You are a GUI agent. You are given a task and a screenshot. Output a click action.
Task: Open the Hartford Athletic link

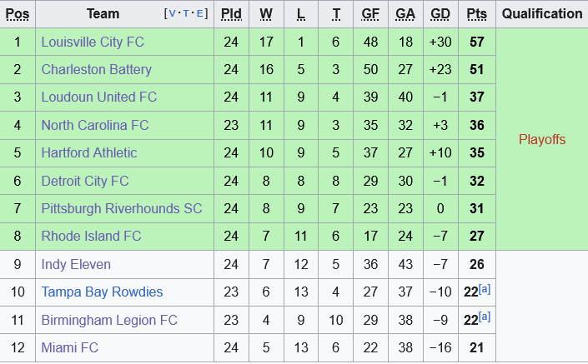[x=89, y=153]
